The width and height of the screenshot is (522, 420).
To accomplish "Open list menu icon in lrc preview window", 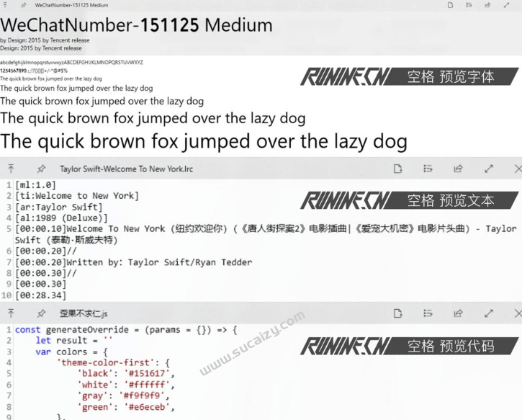I will [428, 169].
